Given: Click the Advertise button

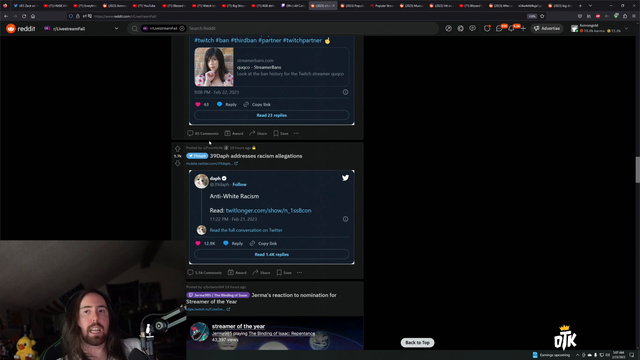Looking at the screenshot, I should click(547, 29).
